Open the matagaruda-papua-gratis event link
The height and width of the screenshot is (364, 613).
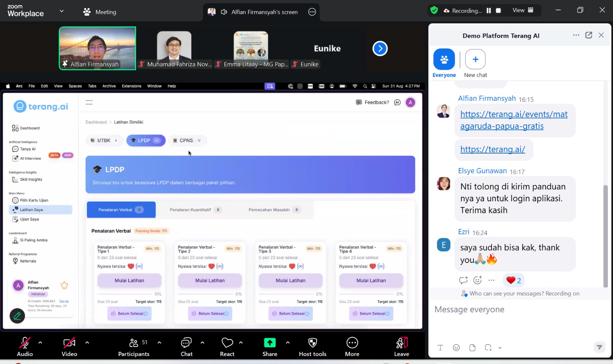[514, 120]
